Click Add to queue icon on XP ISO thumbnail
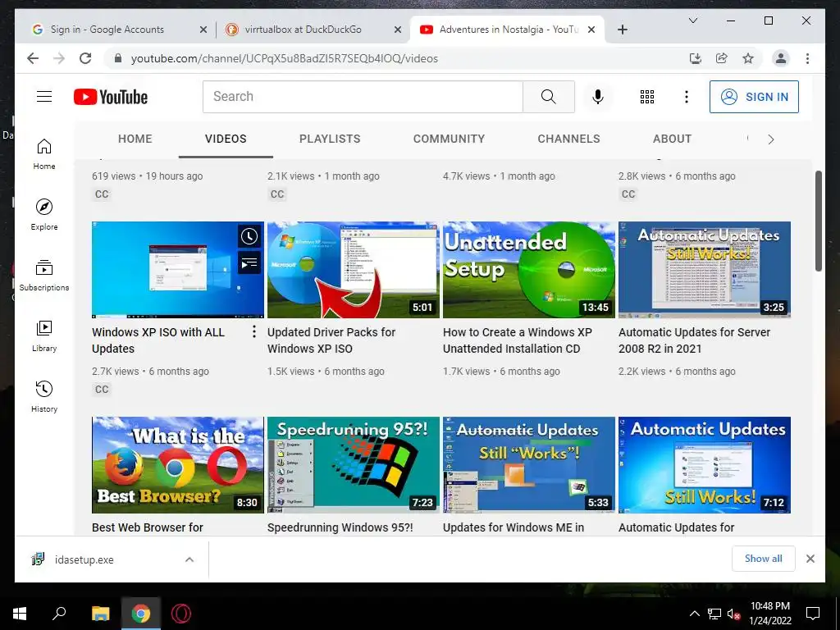The width and height of the screenshot is (840, 630). coord(249,262)
